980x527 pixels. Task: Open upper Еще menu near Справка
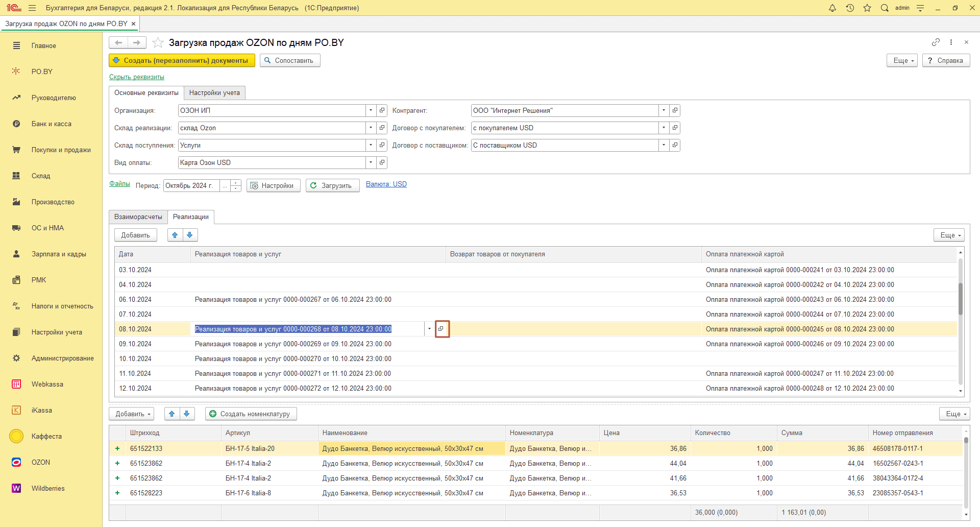tap(902, 60)
